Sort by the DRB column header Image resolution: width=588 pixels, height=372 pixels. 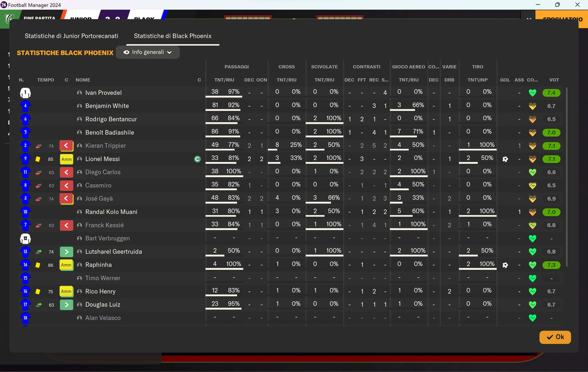point(449,80)
